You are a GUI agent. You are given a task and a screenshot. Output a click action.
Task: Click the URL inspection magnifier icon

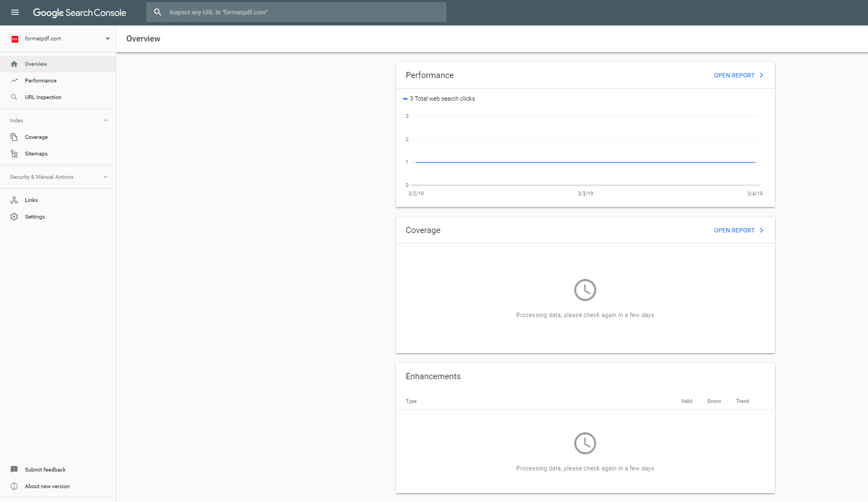[14, 97]
